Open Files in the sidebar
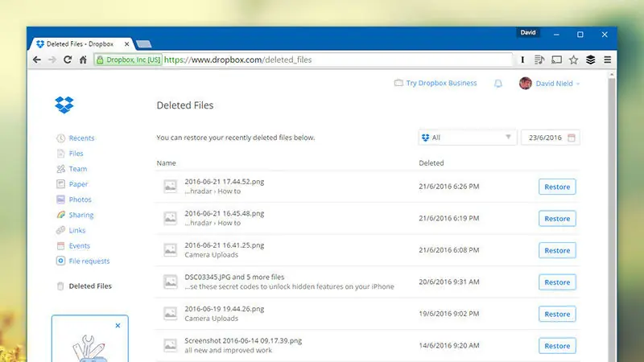Viewport: 644px width, 362px height. (x=76, y=154)
